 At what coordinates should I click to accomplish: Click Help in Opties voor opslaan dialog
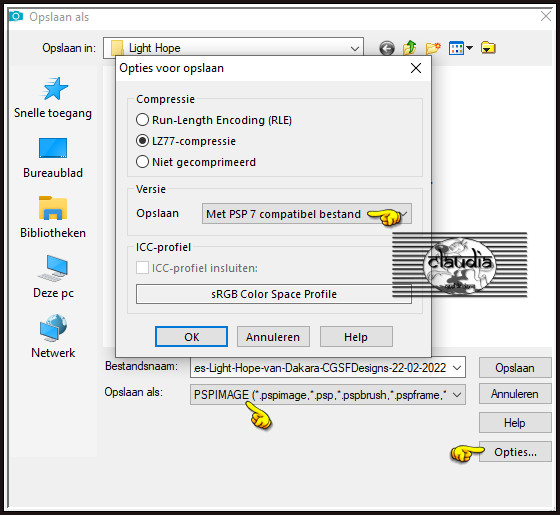click(356, 336)
